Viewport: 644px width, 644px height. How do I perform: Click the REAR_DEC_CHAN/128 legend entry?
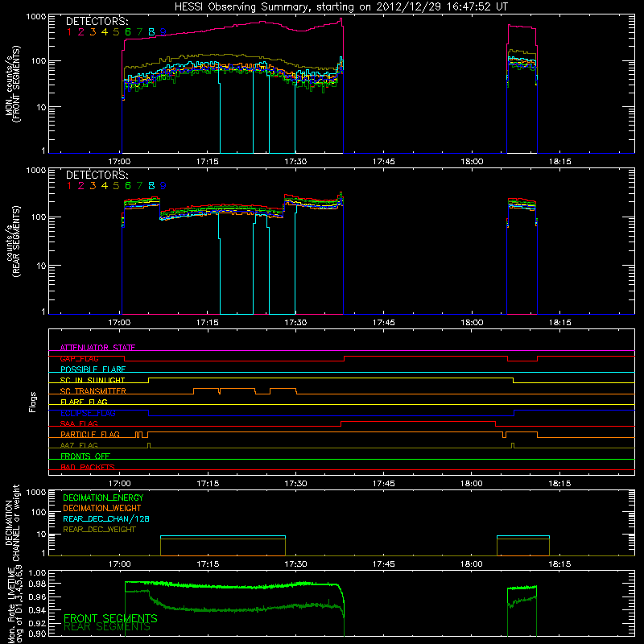[x=106, y=518]
